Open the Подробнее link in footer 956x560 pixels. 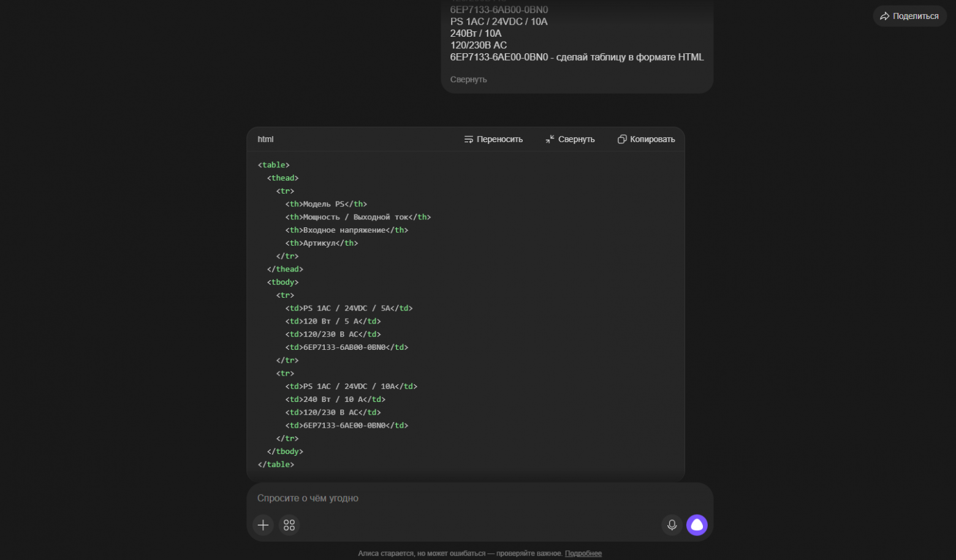(x=583, y=553)
